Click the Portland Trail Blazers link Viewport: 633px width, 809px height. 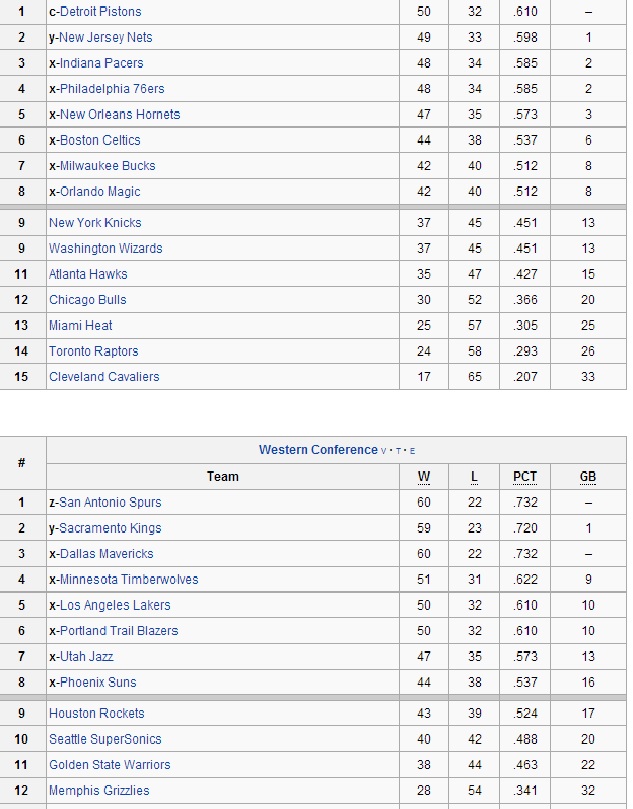click(119, 631)
